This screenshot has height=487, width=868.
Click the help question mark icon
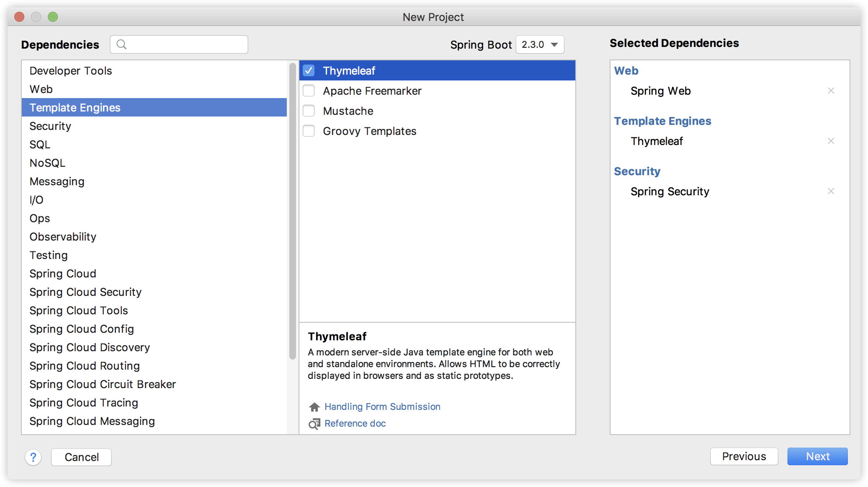coord(32,457)
